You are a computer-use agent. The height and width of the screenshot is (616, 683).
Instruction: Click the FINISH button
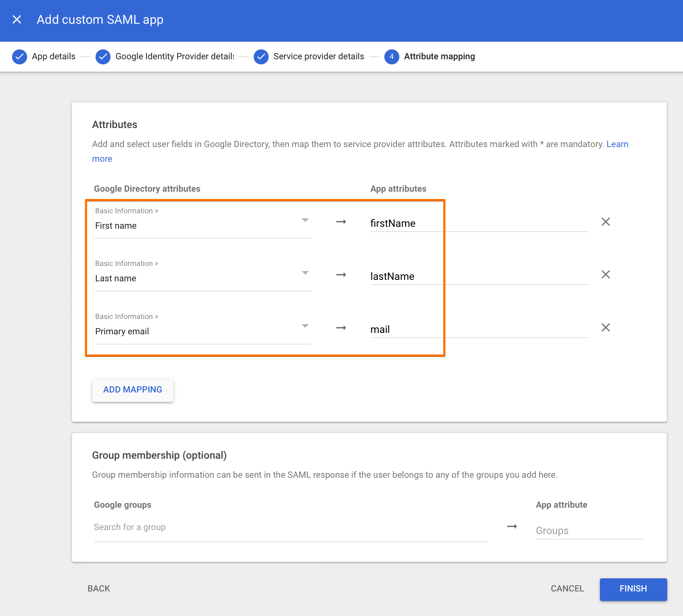tap(633, 589)
